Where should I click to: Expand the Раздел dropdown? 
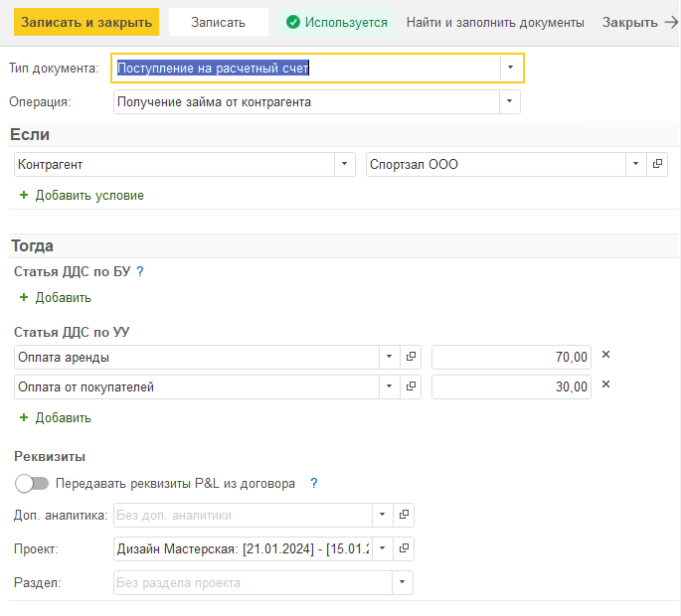403,582
